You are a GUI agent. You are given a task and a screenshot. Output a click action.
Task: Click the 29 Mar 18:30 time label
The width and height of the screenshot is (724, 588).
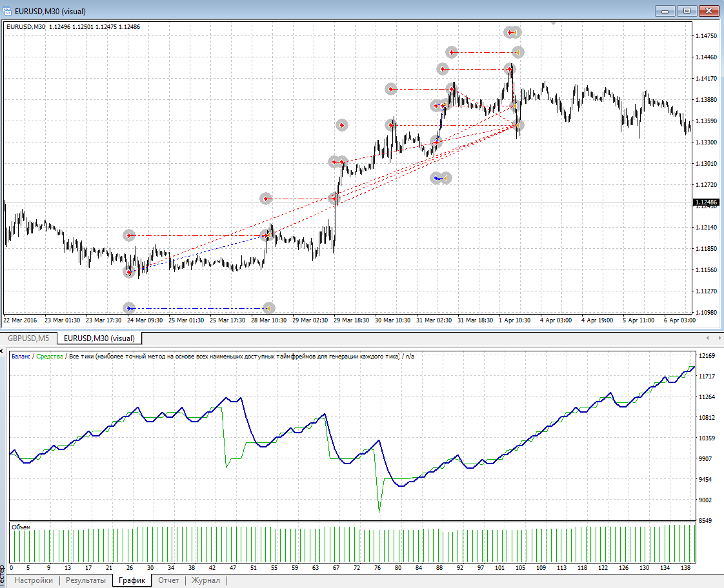click(x=352, y=320)
